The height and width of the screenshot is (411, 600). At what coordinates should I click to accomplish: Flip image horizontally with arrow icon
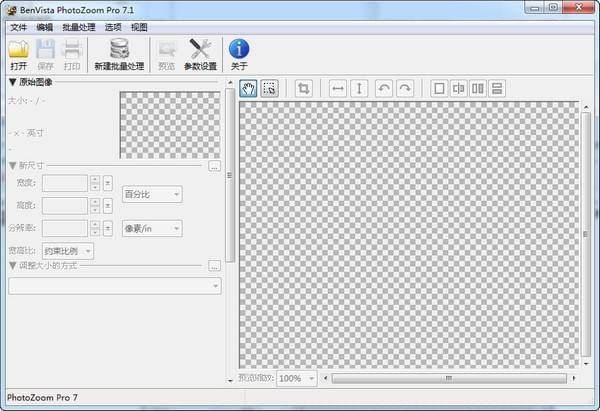(338, 89)
